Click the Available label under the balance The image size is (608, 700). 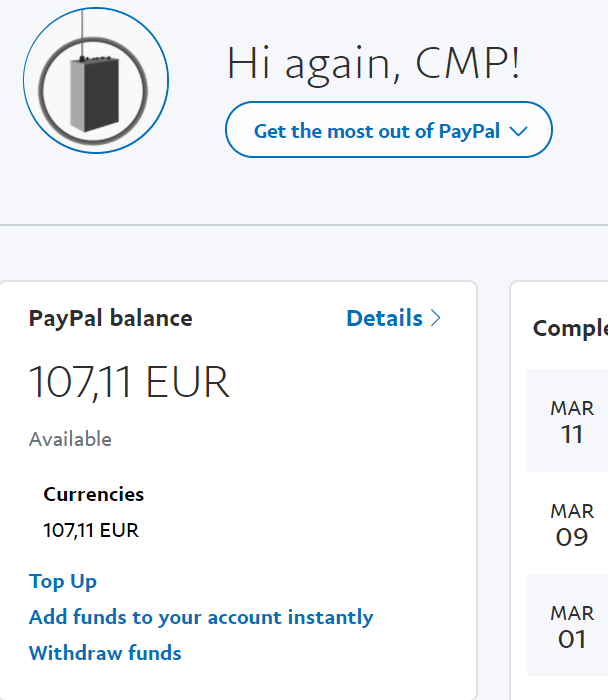tap(70, 439)
